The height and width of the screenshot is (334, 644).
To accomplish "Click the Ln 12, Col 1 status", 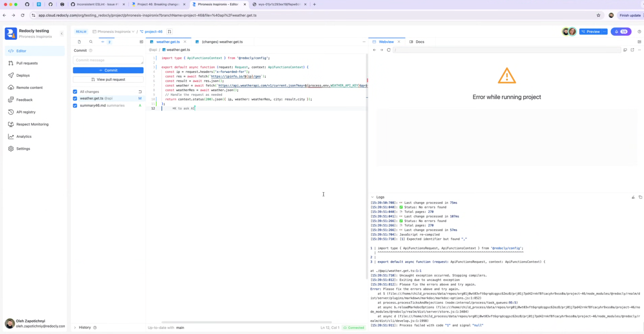I will [x=330, y=328].
